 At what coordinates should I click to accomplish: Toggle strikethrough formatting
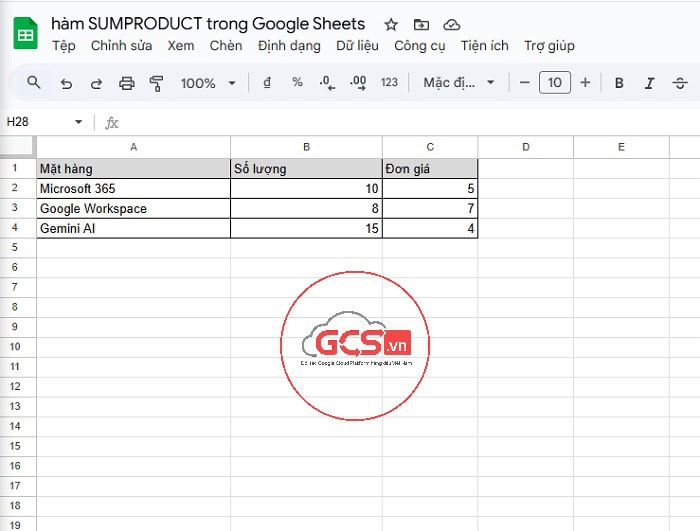tap(680, 83)
